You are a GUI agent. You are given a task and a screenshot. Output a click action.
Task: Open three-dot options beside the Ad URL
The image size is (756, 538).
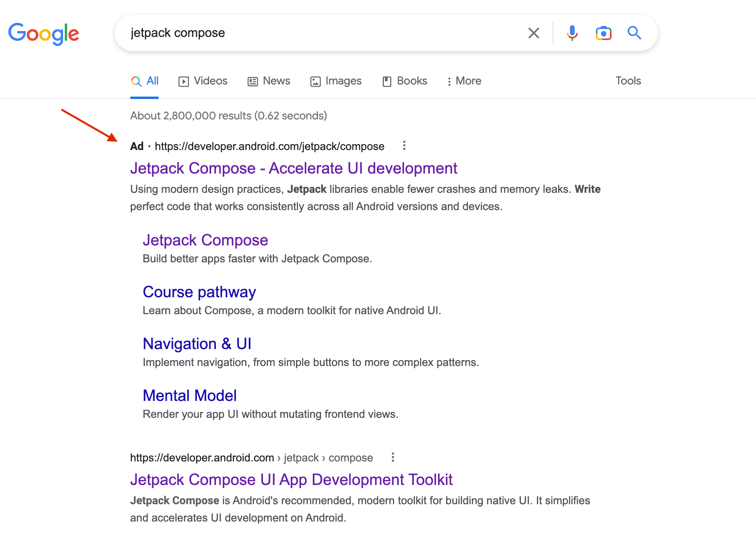(404, 146)
